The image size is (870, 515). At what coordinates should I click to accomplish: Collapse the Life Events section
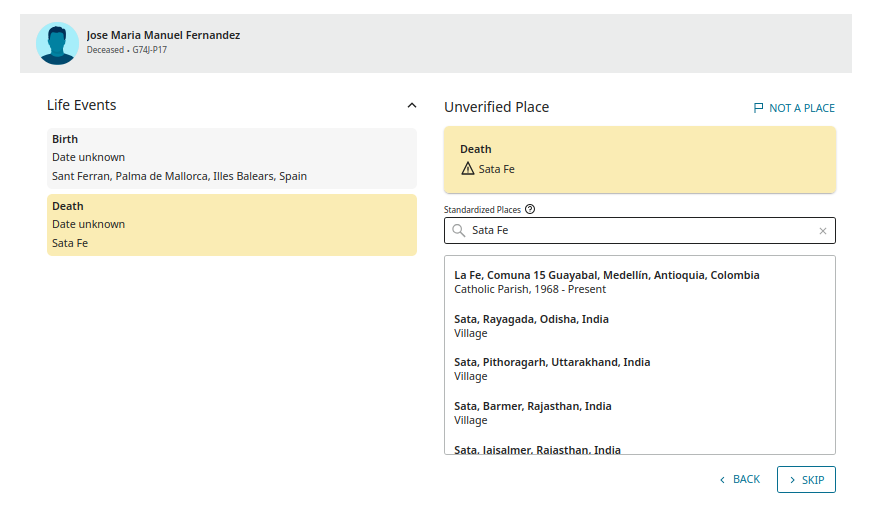click(x=411, y=105)
